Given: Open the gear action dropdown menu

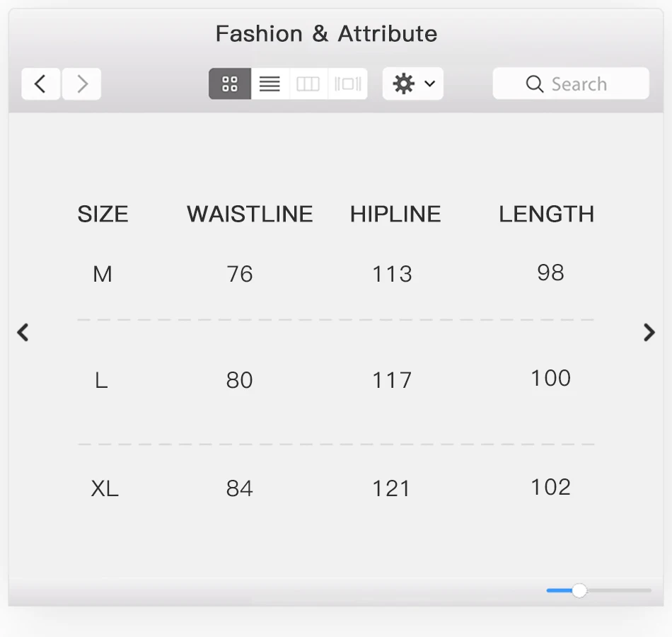Looking at the screenshot, I should (x=412, y=84).
